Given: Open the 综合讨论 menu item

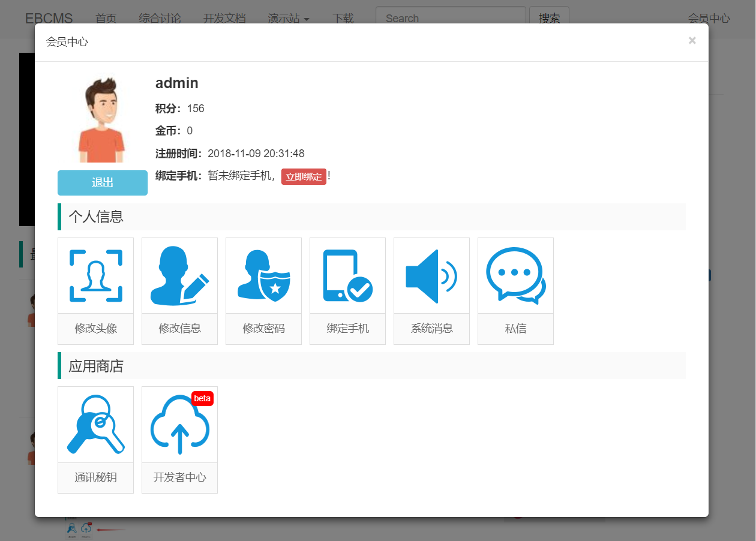Looking at the screenshot, I should click(160, 19).
